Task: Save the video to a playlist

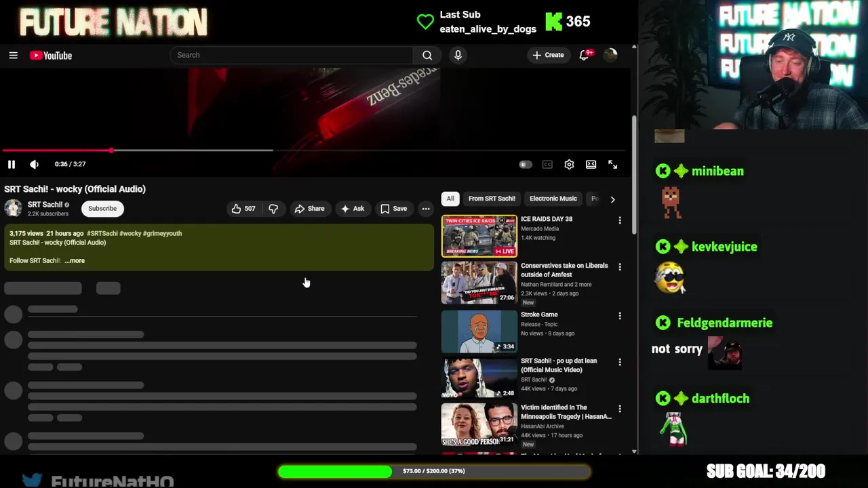Action: 393,209
